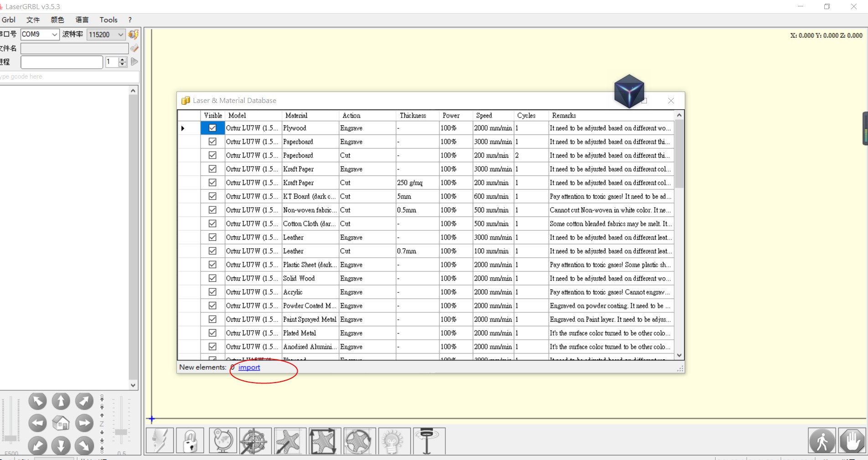Click the star corner move button
This screenshot has height=460, width=868.
pyautogui.click(x=290, y=440)
